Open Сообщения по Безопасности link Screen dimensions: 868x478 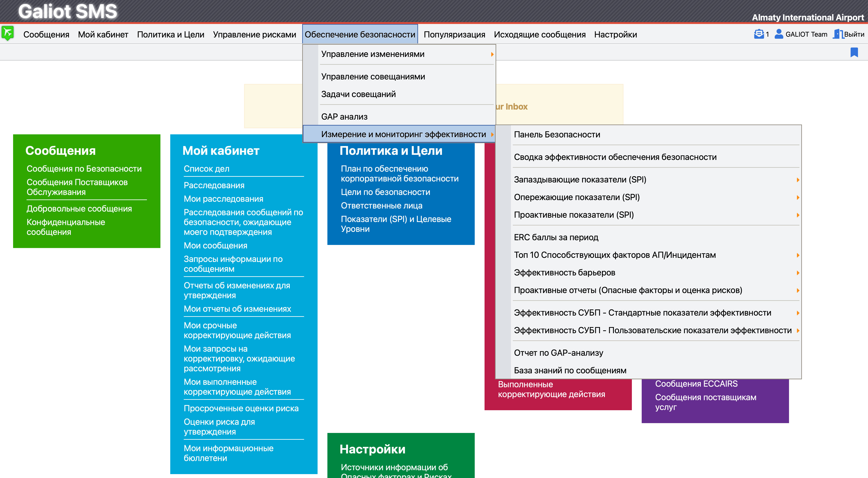(84, 169)
